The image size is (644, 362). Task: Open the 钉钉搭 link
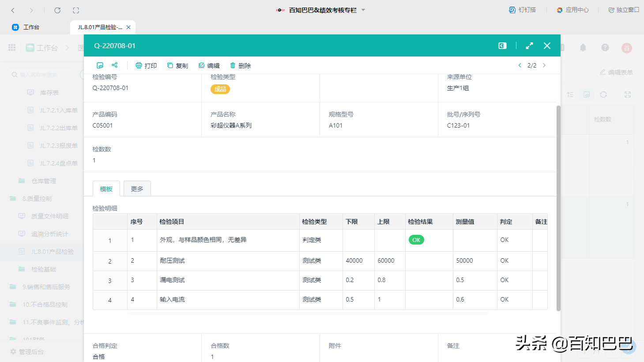click(x=522, y=10)
